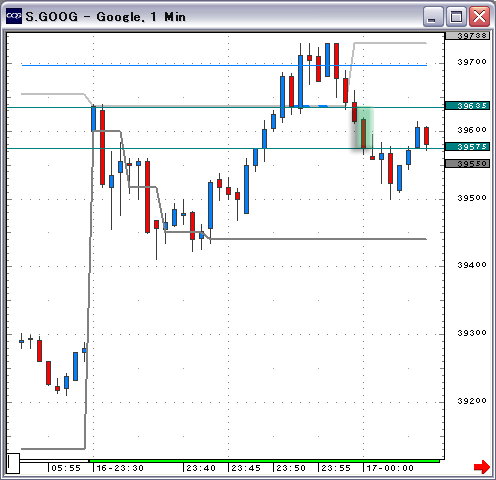496x480 pixels.
Task: Click the 39400 price axis label
Action: (472, 265)
